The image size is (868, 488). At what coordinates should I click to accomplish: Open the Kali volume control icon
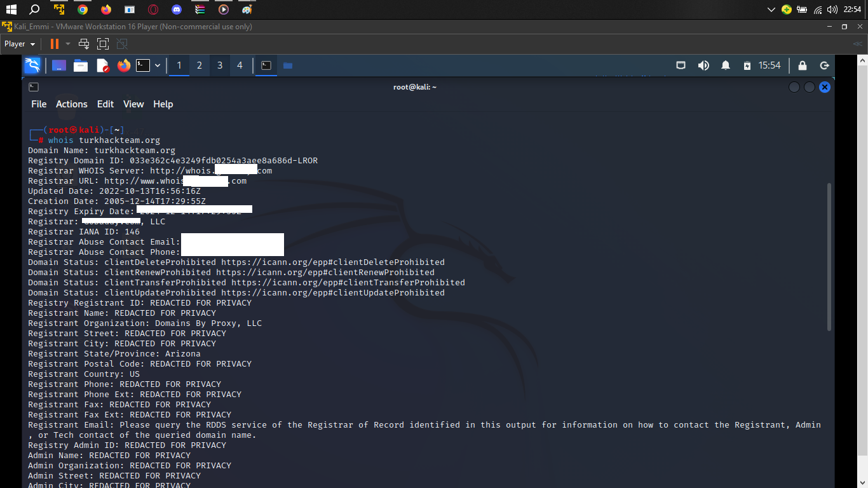click(703, 65)
